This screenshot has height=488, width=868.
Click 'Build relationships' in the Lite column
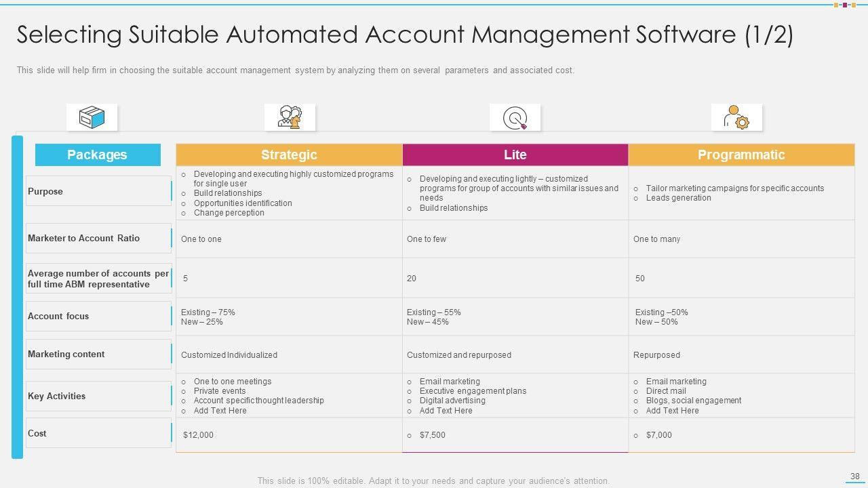454,208
